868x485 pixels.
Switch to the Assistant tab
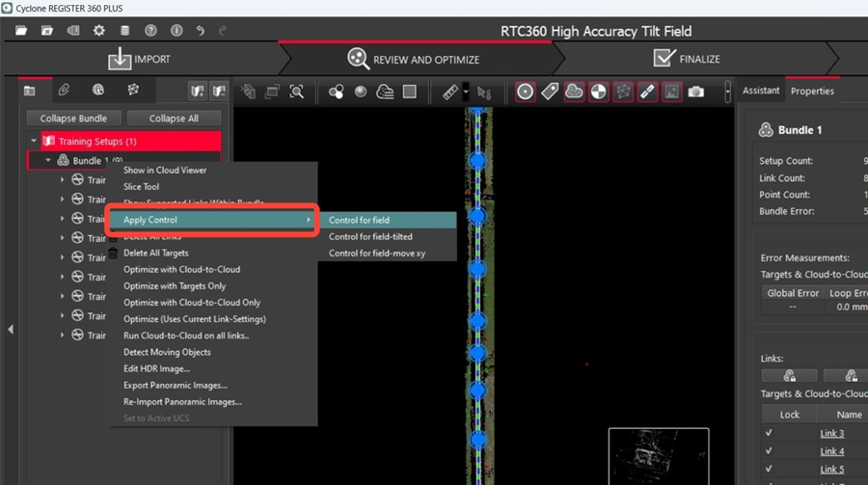pyautogui.click(x=760, y=91)
